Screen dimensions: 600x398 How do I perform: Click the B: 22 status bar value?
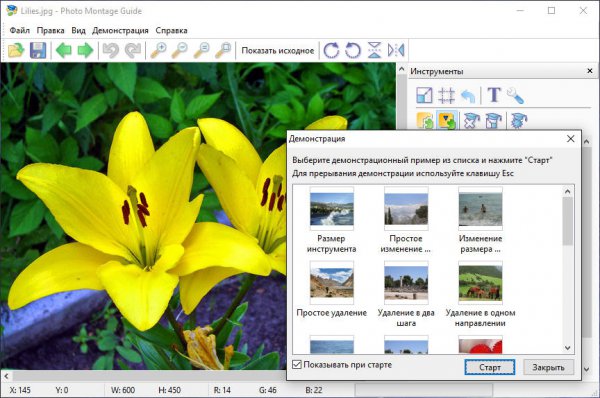coord(314,390)
